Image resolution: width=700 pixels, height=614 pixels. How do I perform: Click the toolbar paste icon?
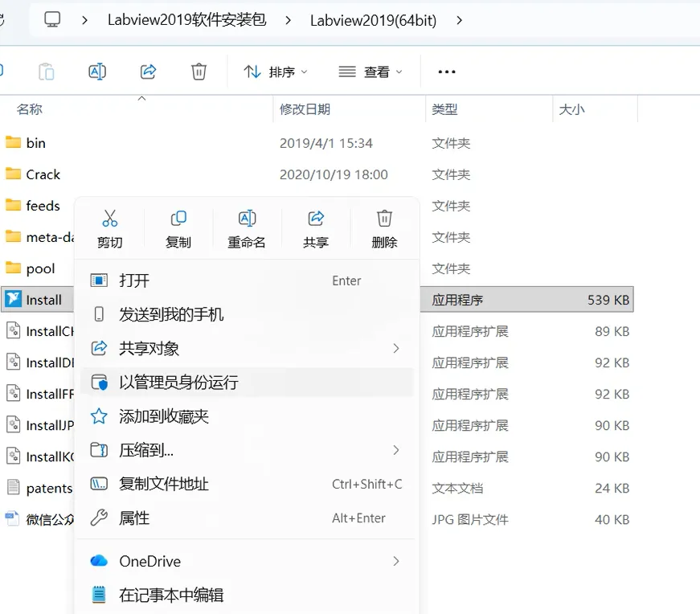[x=47, y=72]
